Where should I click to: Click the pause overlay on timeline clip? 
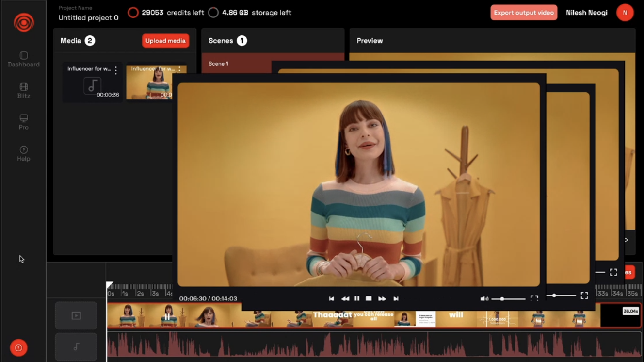click(167, 317)
